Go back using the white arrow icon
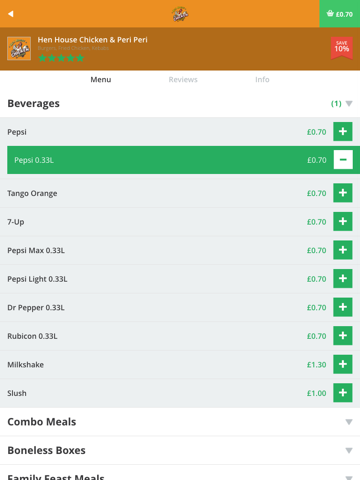Viewport: 360px width, 480px height. click(11, 14)
